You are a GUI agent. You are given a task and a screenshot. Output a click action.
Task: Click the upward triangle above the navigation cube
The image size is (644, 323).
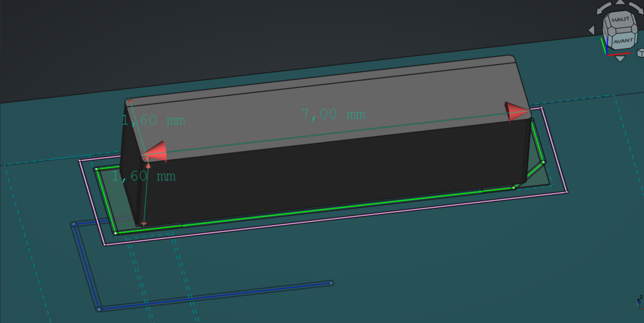click(x=620, y=2)
